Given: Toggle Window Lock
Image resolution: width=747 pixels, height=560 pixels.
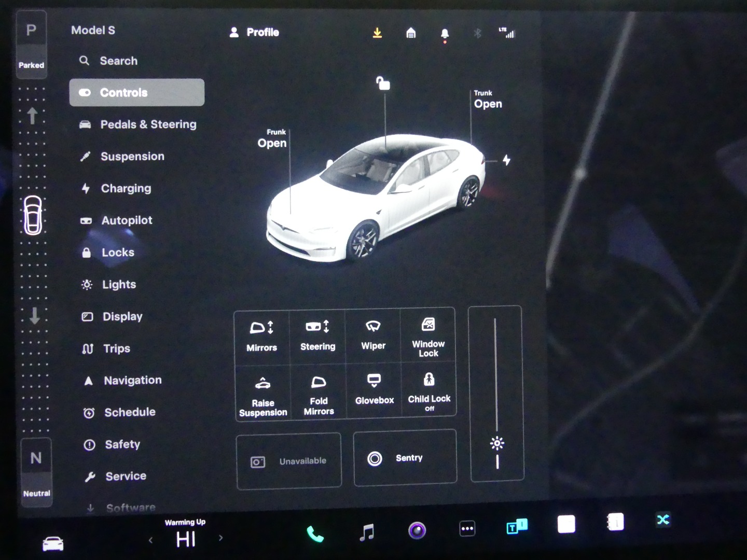Looking at the screenshot, I should 428,337.
